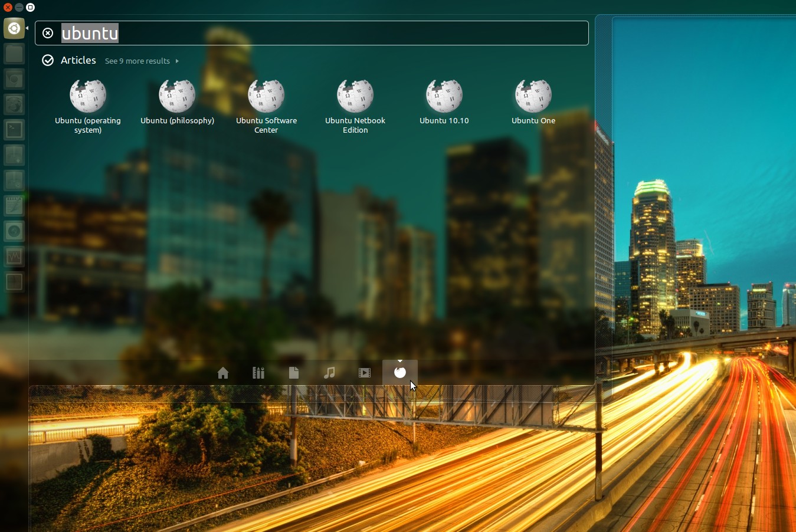
Task: Open the Files manager launcher icon
Action: pos(14,54)
